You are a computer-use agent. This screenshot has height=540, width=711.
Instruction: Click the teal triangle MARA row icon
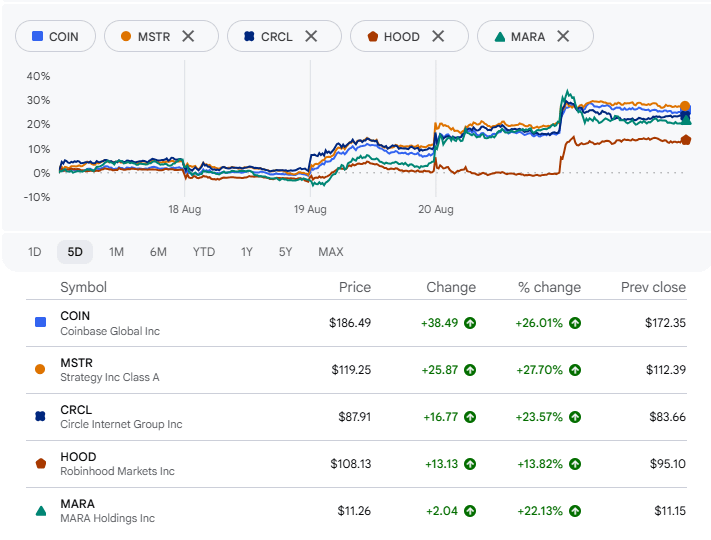click(41, 511)
